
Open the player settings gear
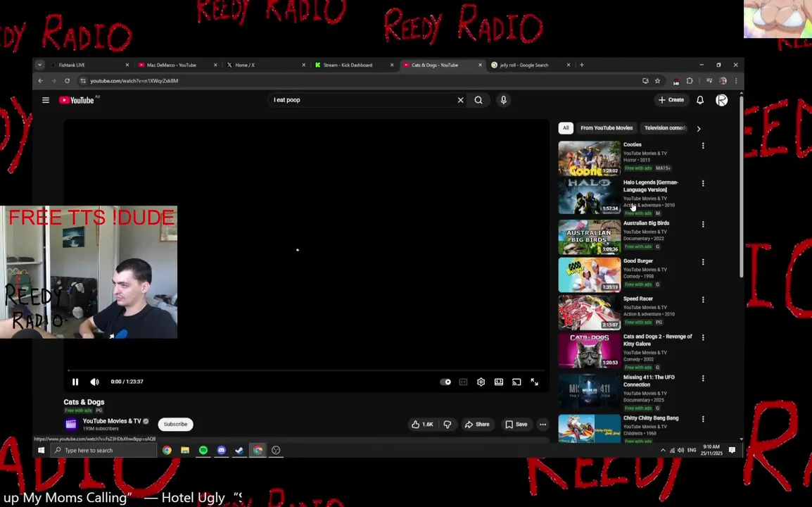tap(481, 382)
